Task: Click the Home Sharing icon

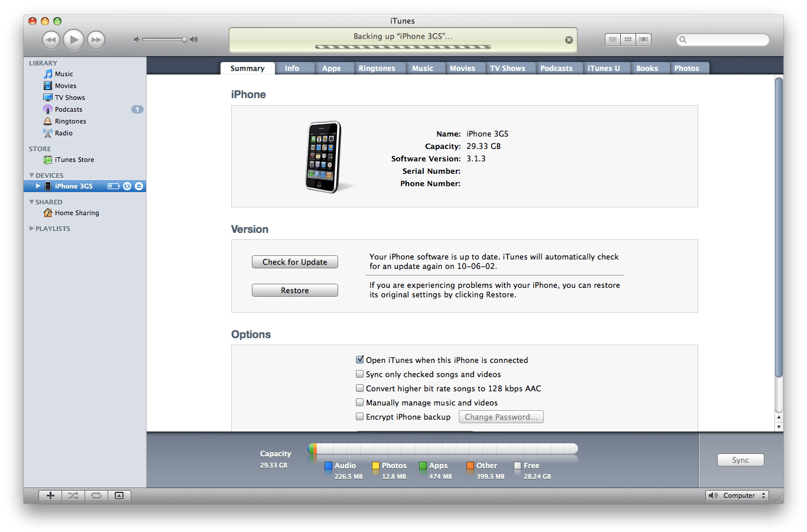Action: coord(47,213)
